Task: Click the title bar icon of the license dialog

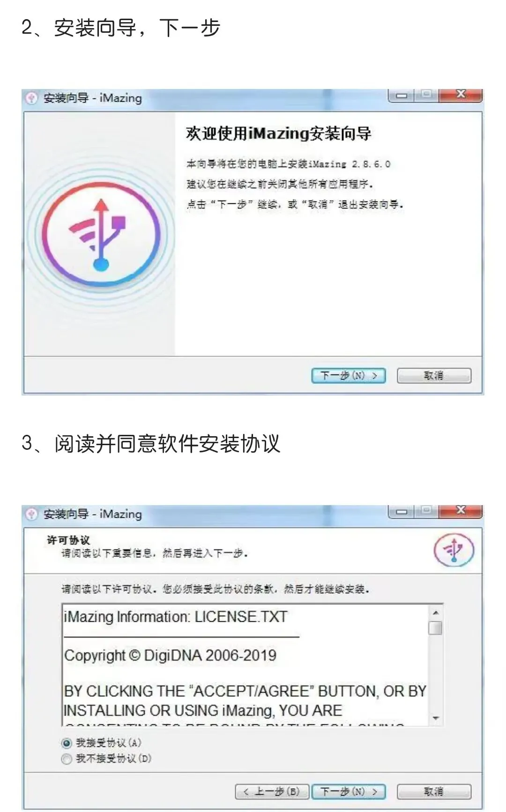Action: click(x=31, y=514)
